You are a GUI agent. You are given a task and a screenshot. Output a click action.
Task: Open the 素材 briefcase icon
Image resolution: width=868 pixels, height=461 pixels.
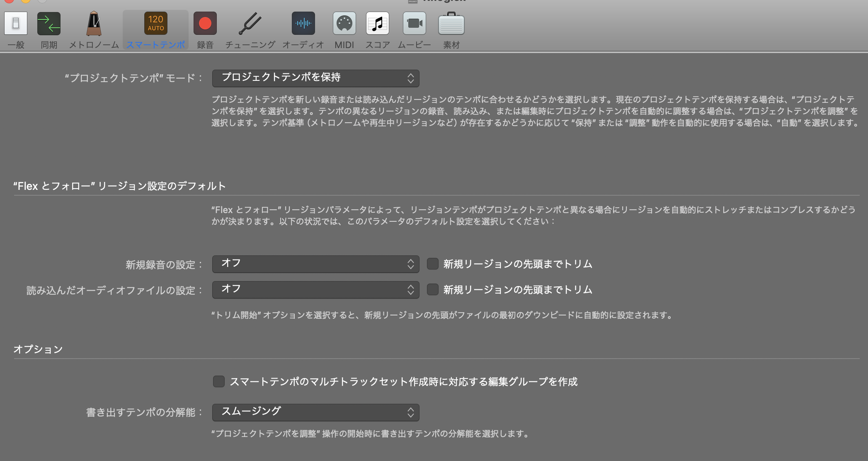point(451,24)
